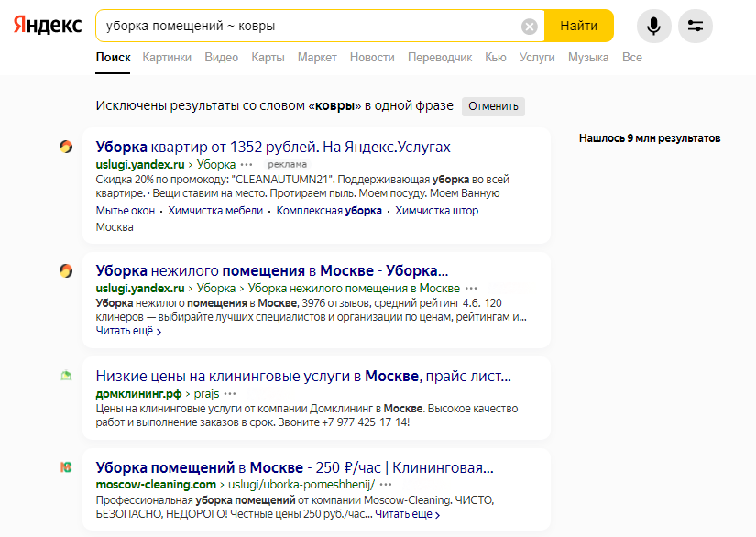Viewport: 756px width, 537px height.
Task: Click the voice search microphone icon
Action: pos(653,26)
